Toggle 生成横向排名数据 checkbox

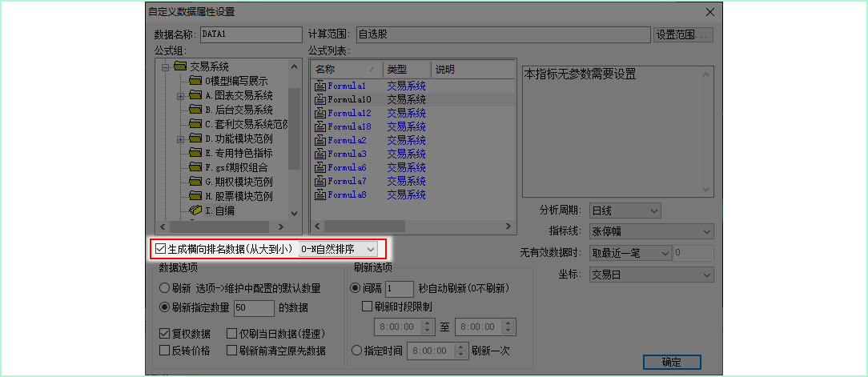(x=160, y=249)
